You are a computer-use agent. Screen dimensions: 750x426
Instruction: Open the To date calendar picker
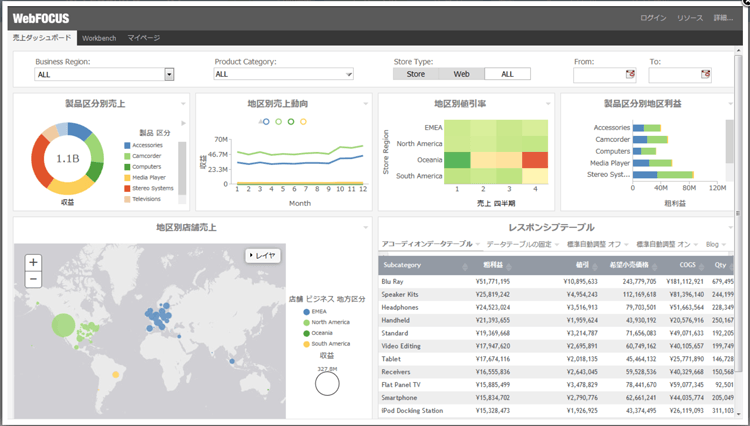pyautogui.click(x=706, y=74)
